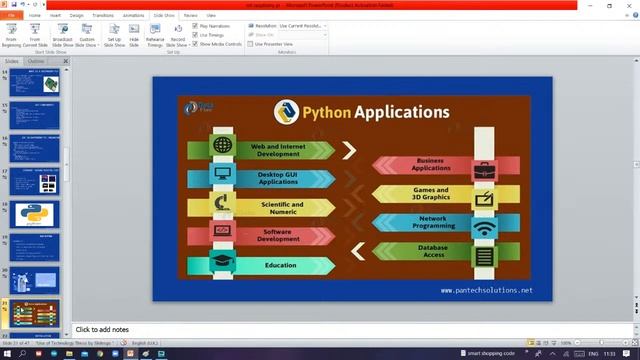Click the Hide Slide button

(134, 35)
